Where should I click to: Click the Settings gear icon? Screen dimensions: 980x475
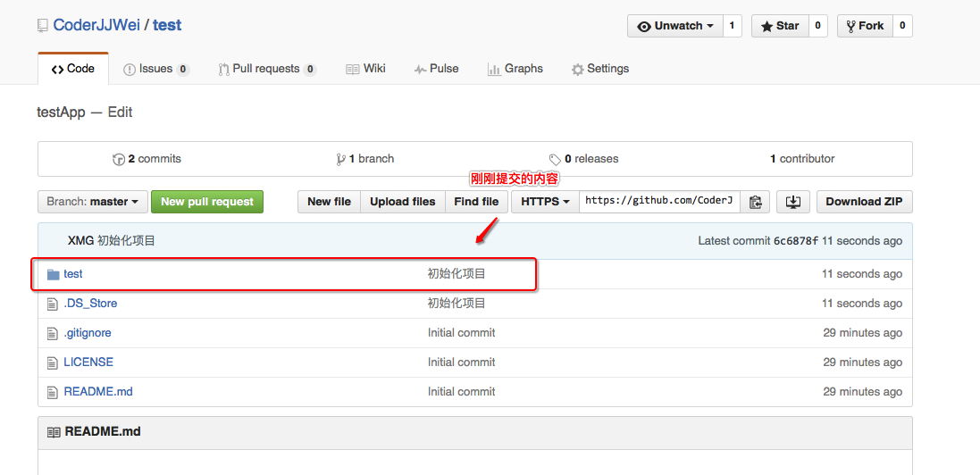pos(577,70)
